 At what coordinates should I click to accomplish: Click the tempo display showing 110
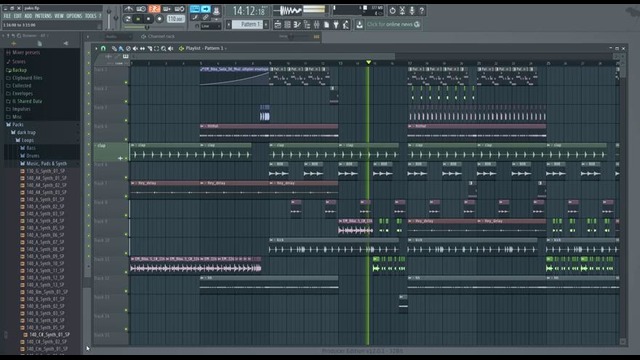coord(176,19)
